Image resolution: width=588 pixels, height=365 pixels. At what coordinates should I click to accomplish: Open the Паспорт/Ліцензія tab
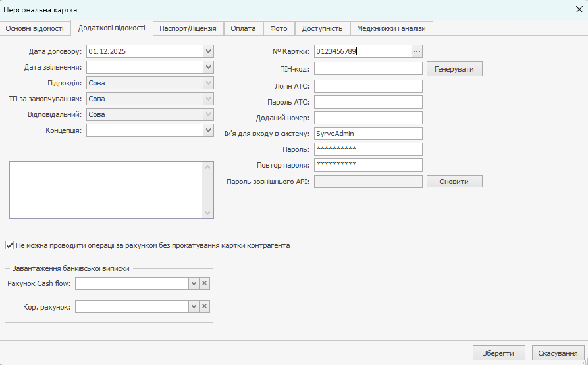point(188,28)
